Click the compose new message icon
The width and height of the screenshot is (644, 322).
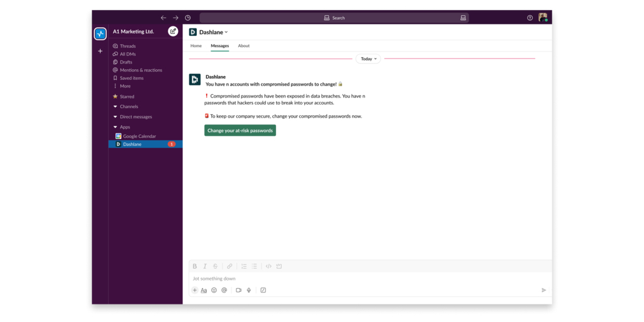pos(173,31)
